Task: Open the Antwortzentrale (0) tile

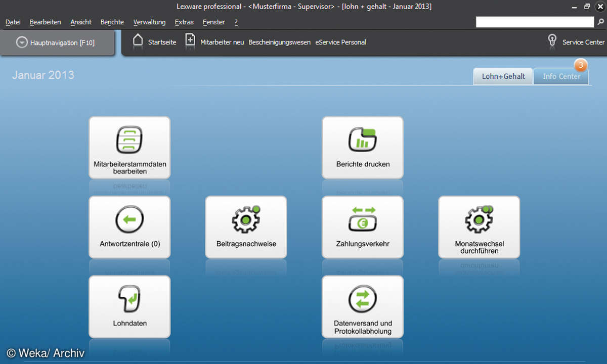Action: pos(129,227)
